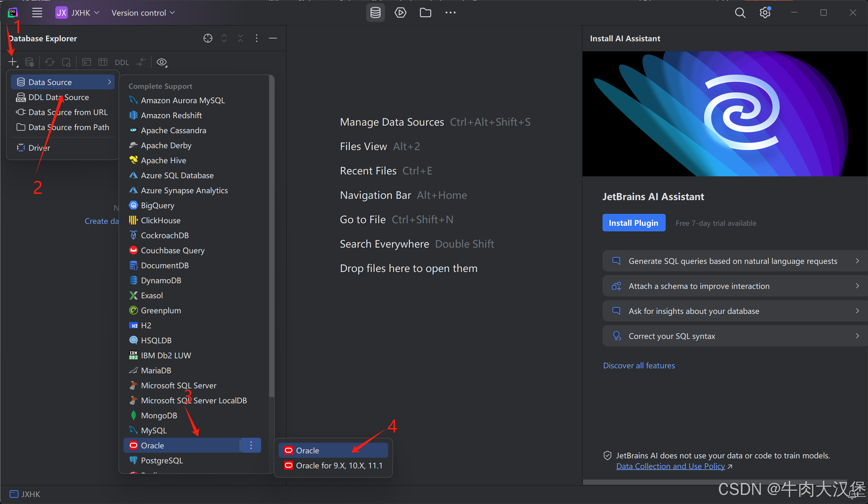Expand Ask for insights feature row
The image size is (868, 504).
tap(735, 311)
